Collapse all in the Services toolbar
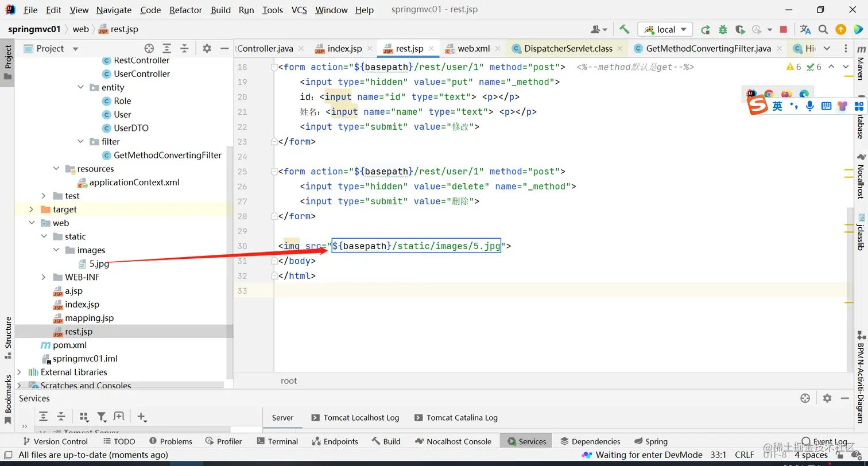 click(x=61, y=417)
